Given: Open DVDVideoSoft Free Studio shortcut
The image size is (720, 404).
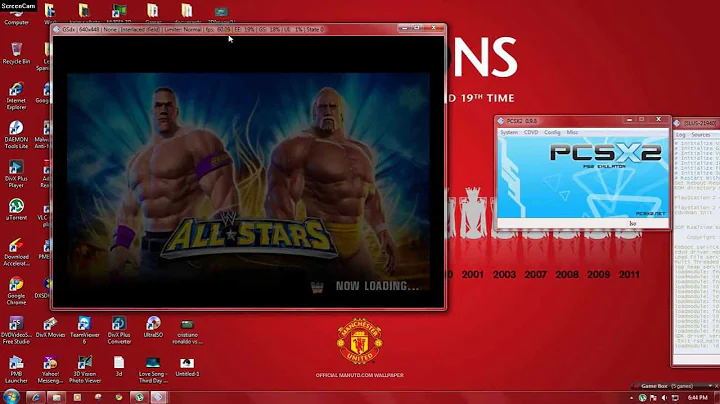Looking at the screenshot, I should pos(17,330).
